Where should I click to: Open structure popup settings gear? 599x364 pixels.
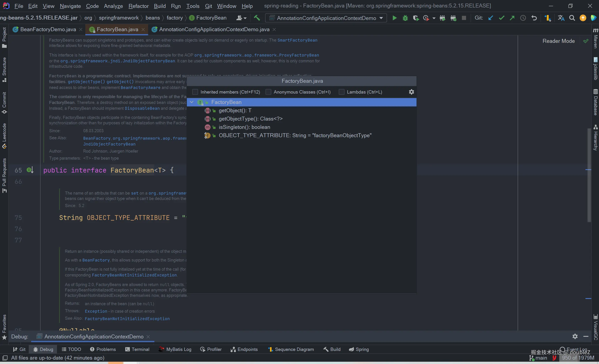[411, 92]
